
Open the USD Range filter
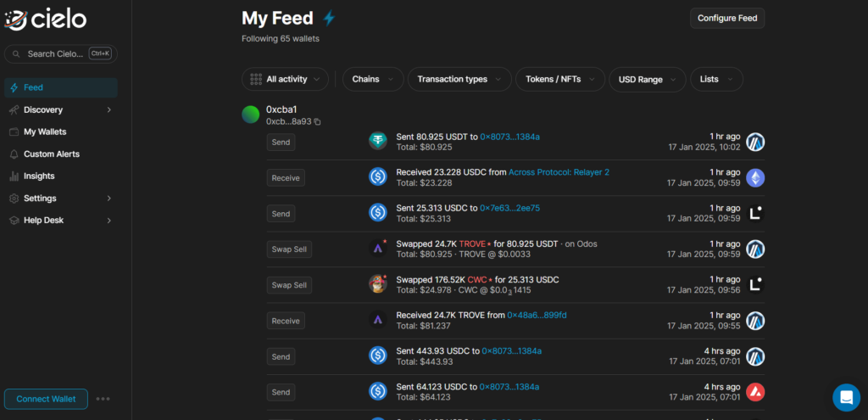click(x=647, y=79)
